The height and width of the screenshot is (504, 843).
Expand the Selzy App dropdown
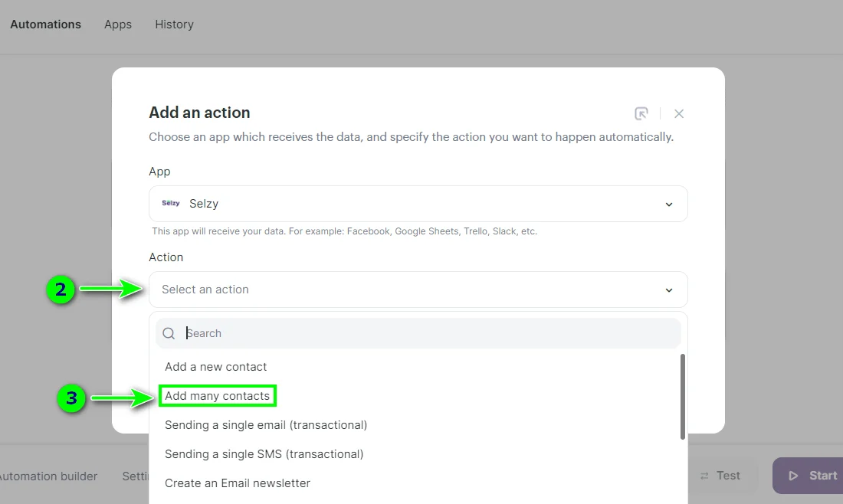[x=668, y=204]
